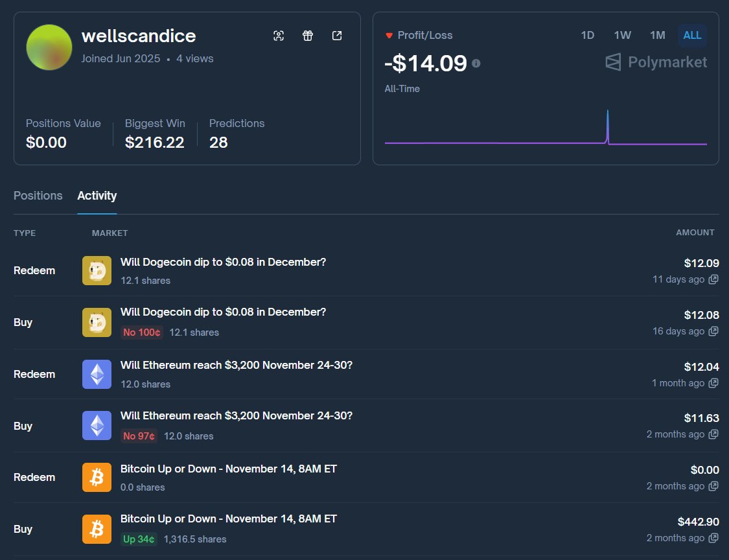Screen dimensions: 729x560
Task: Open transaction link for $442.90 buy
Action: pos(713,538)
